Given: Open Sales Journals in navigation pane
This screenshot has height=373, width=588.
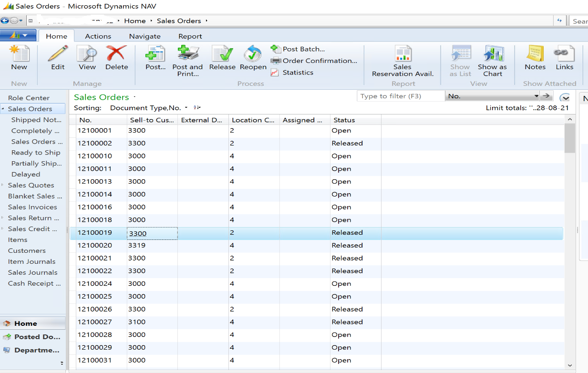Looking at the screenshot, I should coord(32,272).
